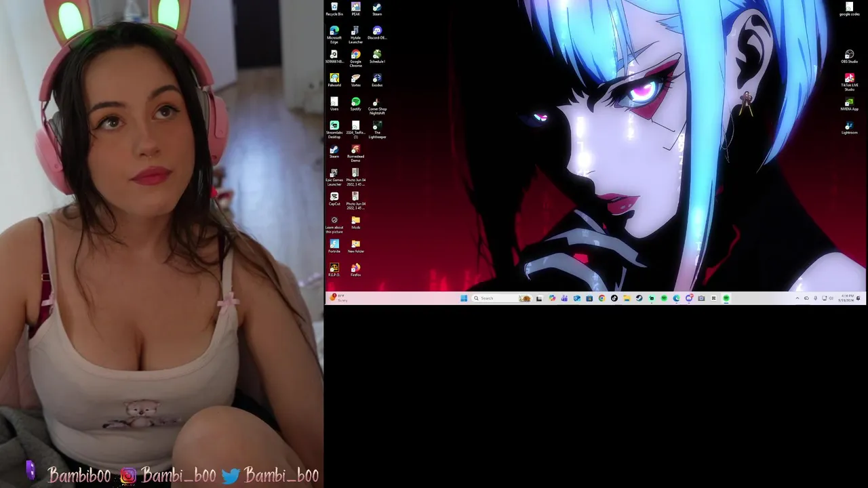Open Steam from the taskbar
The image size is (868, 488).
pyautogui.click(x=639, y=298)
